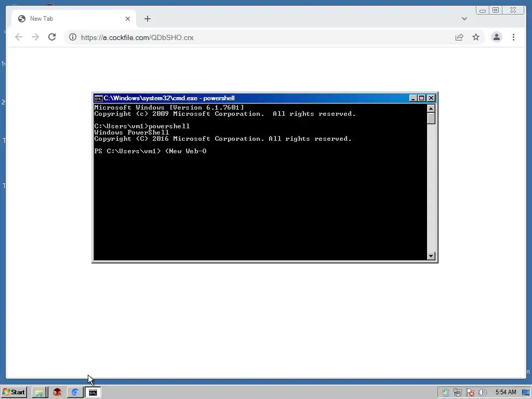Open the Windows Start menu
This screenshot has height=399, width=532.
[x=14, y=392]
